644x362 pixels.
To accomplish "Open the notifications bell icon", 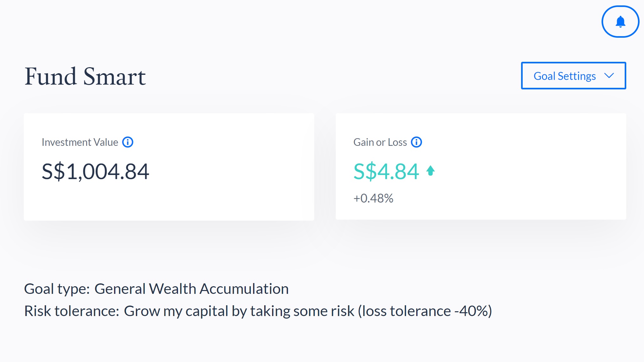I will tap(620, 22).
